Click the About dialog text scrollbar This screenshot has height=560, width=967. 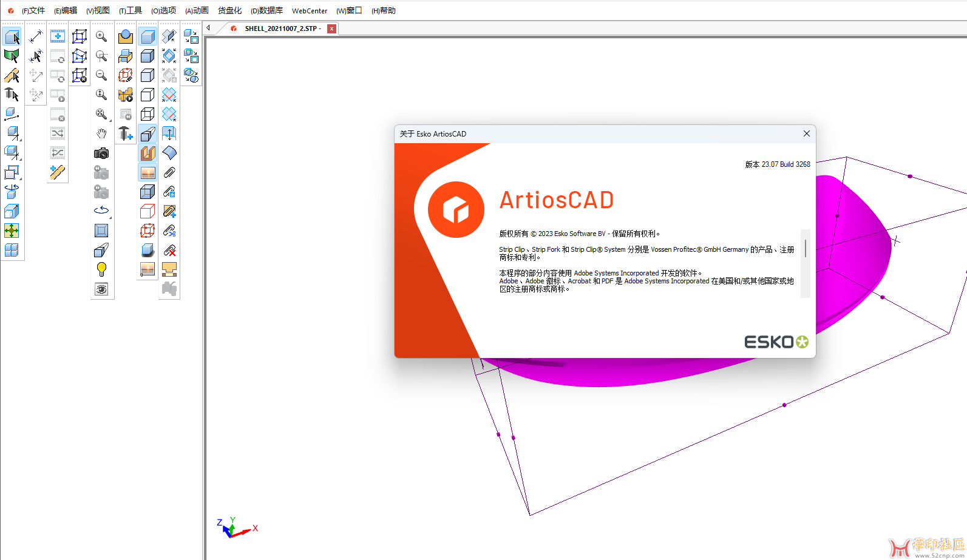(806, 249)
